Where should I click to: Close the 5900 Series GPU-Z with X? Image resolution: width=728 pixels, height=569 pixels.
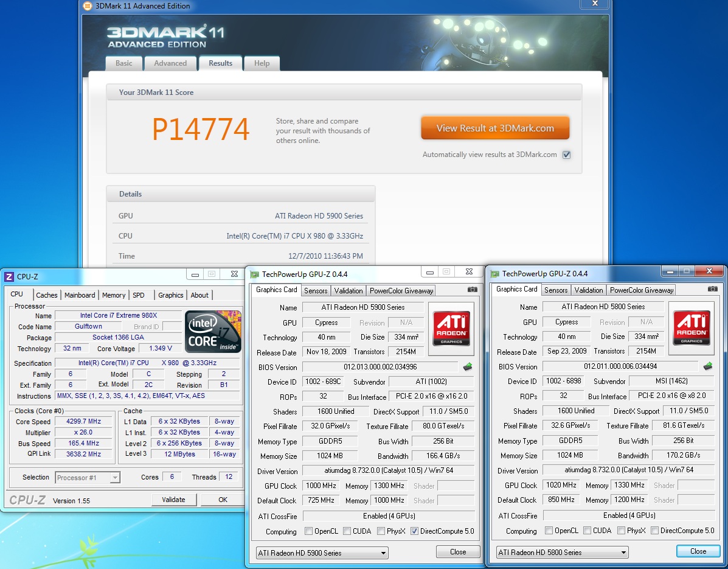pyautogui.click(x=469, y=272)
